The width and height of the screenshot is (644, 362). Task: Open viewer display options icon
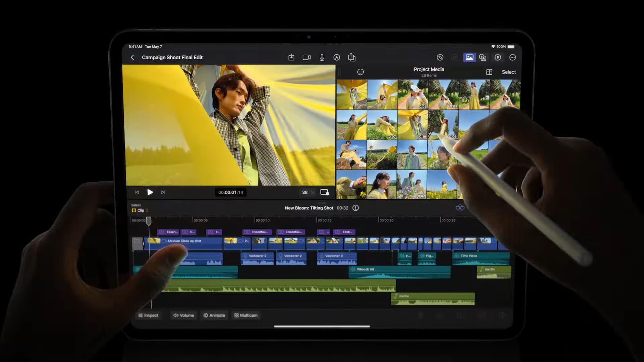(x=324, y=192)
